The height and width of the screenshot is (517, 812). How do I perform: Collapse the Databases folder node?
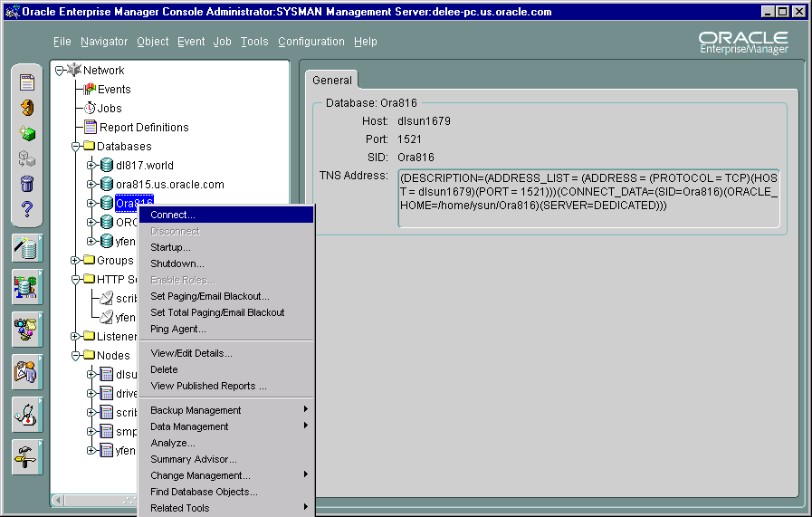click(x=76, y=146)
